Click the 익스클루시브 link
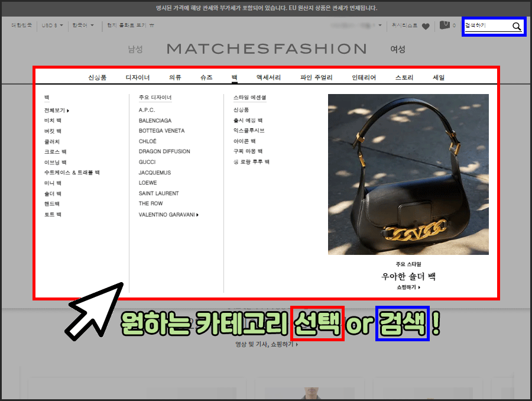The image size is (532, 401). pyautogui.click(x=249, y=130)
